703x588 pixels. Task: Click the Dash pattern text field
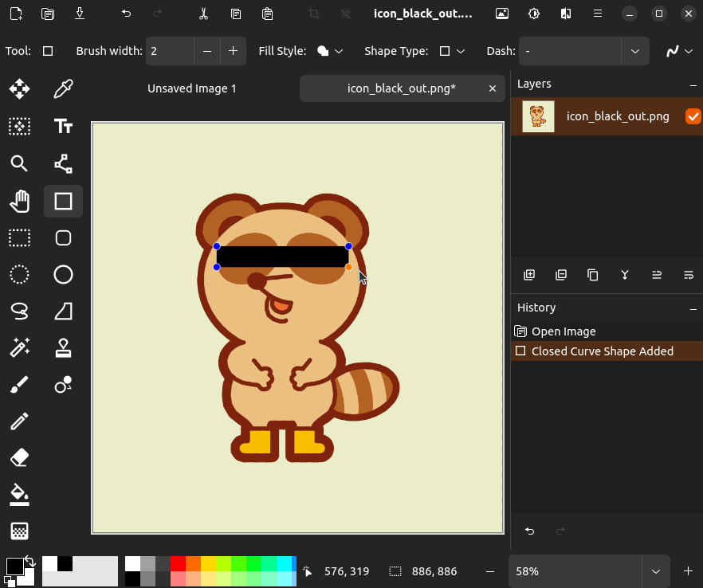point(570,51)
